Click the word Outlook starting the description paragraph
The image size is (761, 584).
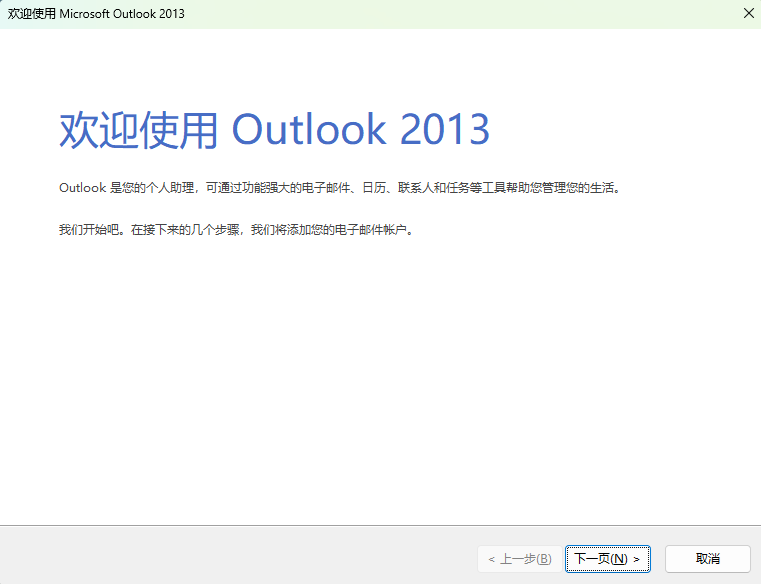pyautogui.click(x=82, y=188)
